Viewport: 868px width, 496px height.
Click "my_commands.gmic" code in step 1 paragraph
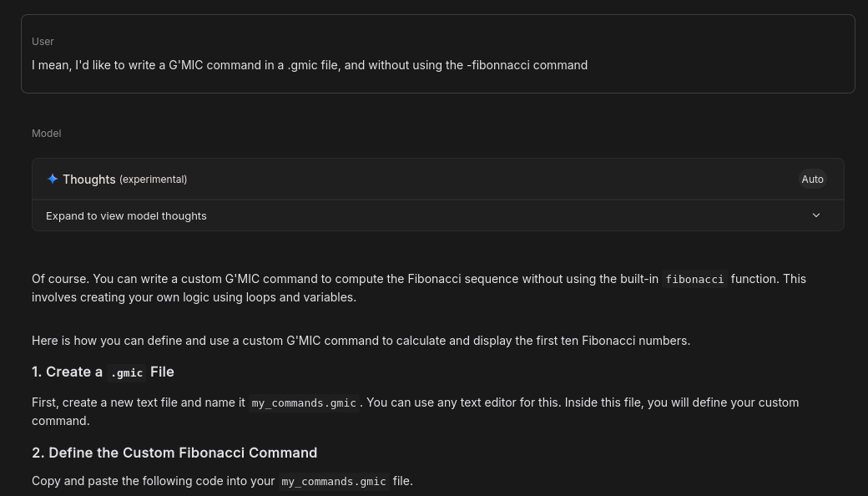pyautogui.click(x=304, y=403)
